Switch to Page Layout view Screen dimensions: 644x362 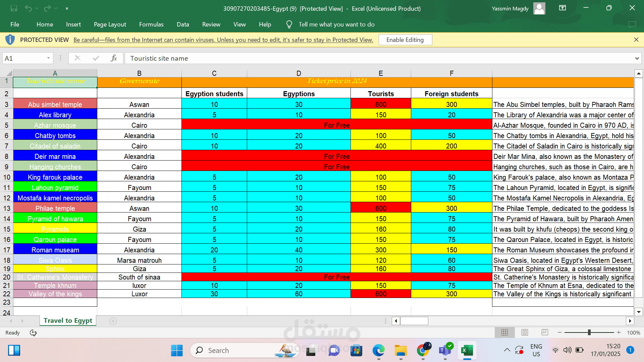525,333
